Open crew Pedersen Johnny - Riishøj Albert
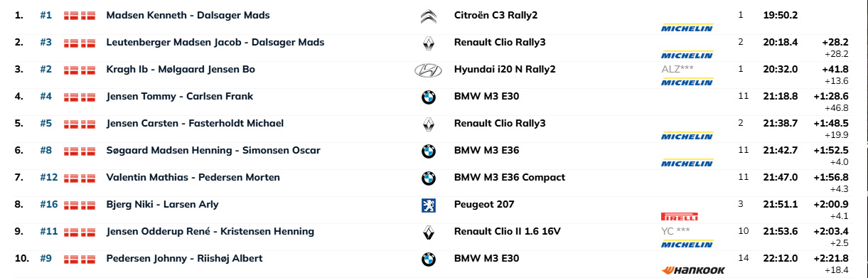868x278 pixels. 184,259
